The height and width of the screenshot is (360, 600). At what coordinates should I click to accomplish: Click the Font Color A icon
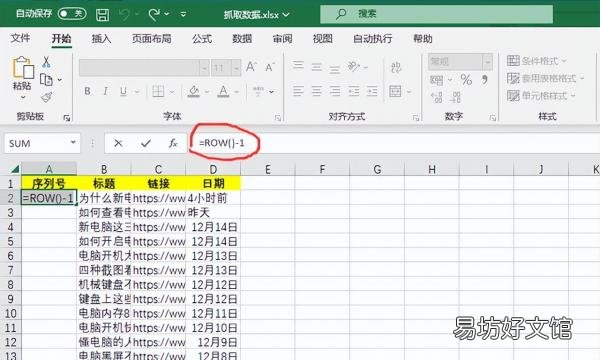coord(223,91)
